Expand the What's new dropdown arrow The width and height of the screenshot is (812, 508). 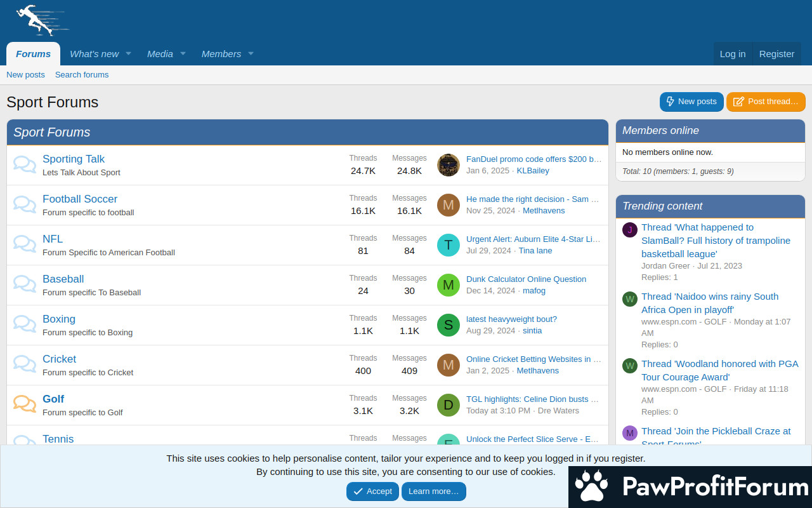[x=128, y=54]
